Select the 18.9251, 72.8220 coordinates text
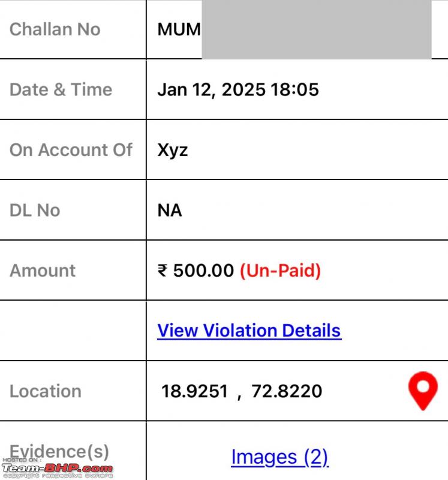This screenshot has width=448, height=480. coord(242,391)
